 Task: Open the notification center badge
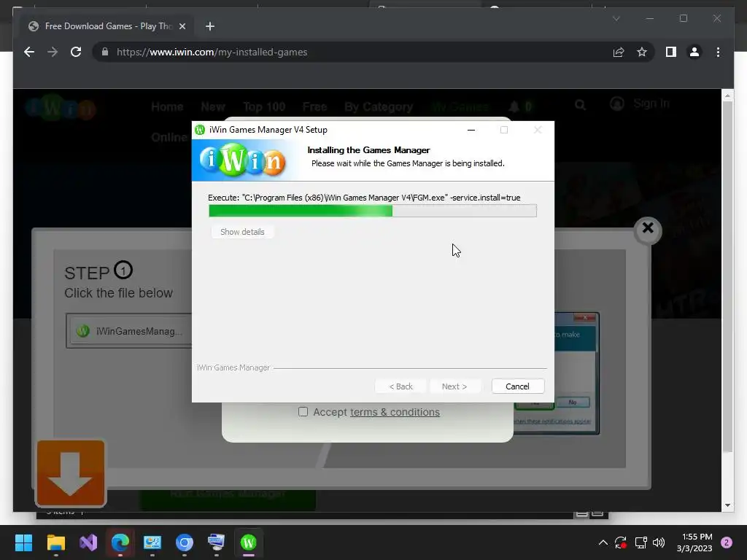coord(727,542)
